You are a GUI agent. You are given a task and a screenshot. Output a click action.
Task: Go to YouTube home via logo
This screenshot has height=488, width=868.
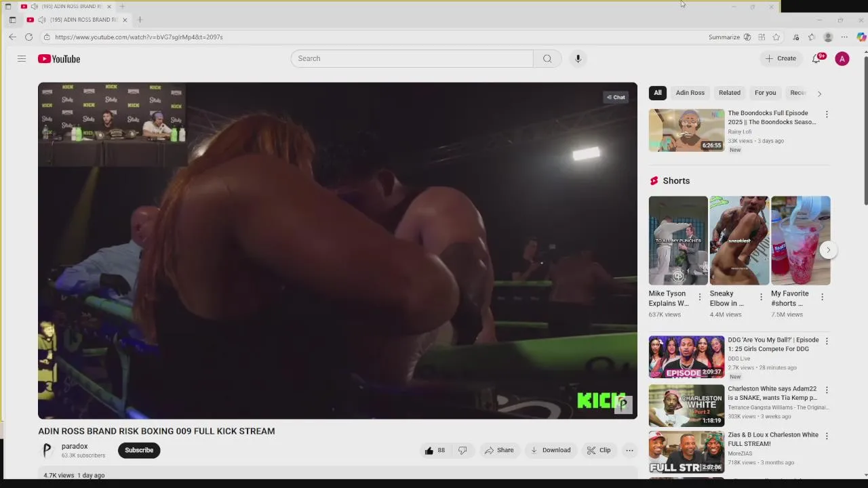pos(59,59)
